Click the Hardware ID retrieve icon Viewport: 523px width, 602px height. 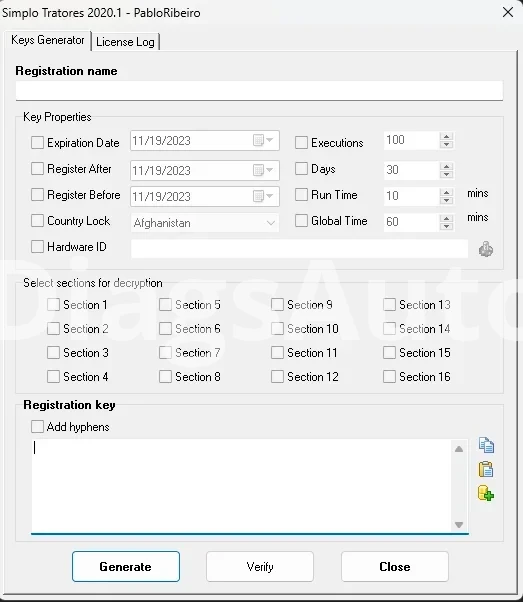[486, 249]
